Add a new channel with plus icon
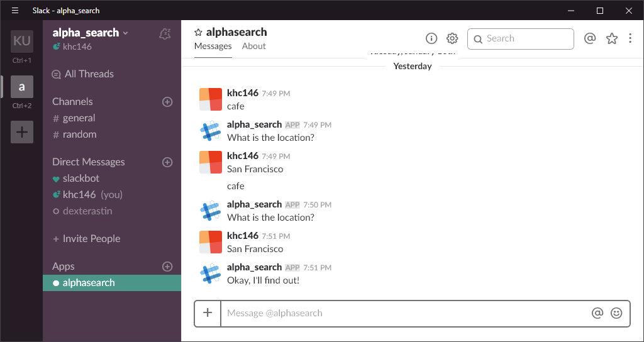Viewport: 644px width, 342px height. point(167,102)
